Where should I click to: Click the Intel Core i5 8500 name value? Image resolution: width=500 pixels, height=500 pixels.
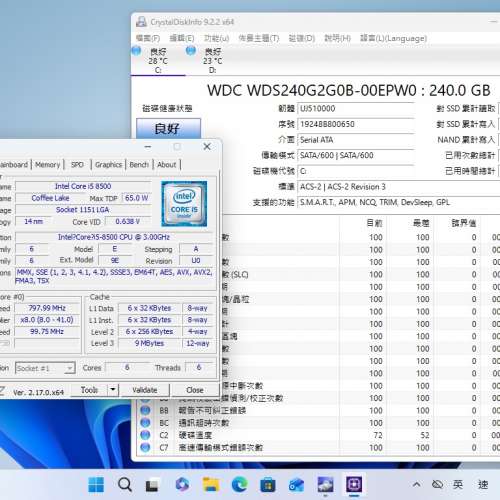[x=83, y=186]
